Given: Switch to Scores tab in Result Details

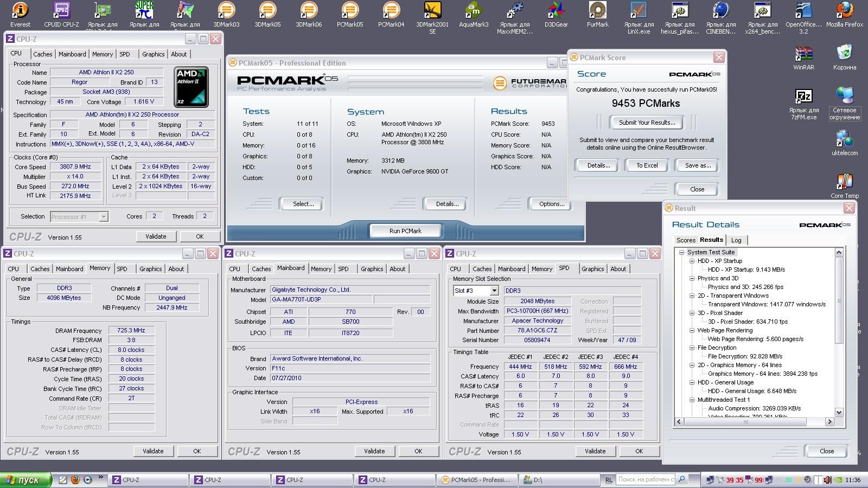Looking at the screenshot, I should click(686, 240).
